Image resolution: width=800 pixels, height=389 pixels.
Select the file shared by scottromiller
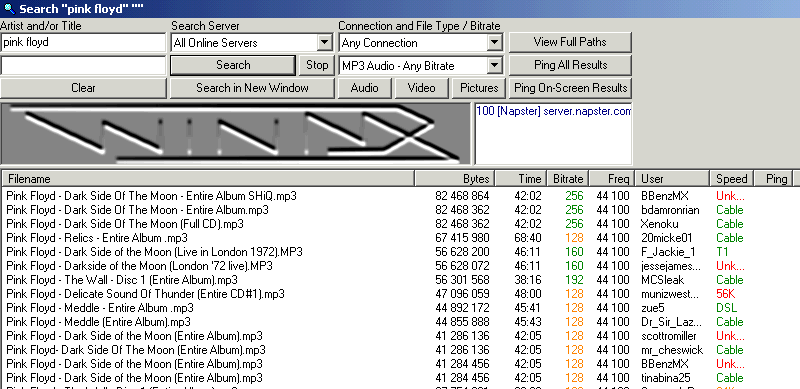pos(135,336)
